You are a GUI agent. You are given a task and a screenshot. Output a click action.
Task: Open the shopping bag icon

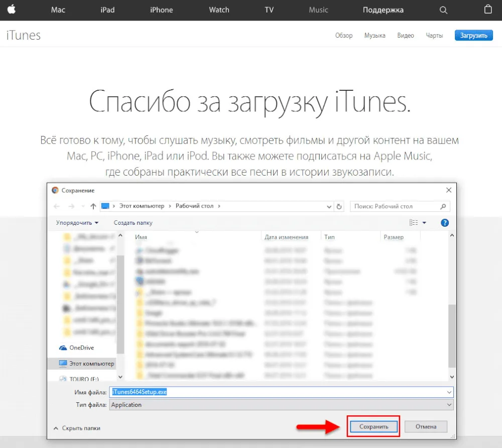click(x=487, y=10)
